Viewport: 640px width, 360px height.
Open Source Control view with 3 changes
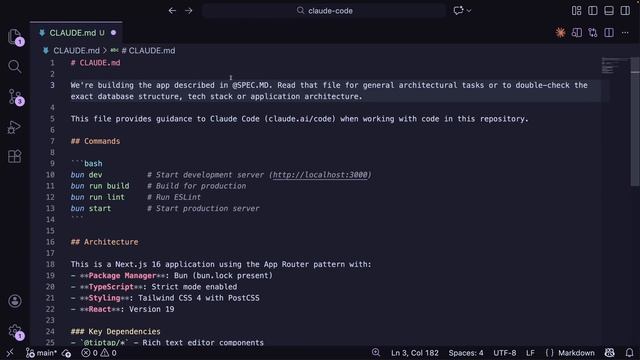[x=16, y=97]
